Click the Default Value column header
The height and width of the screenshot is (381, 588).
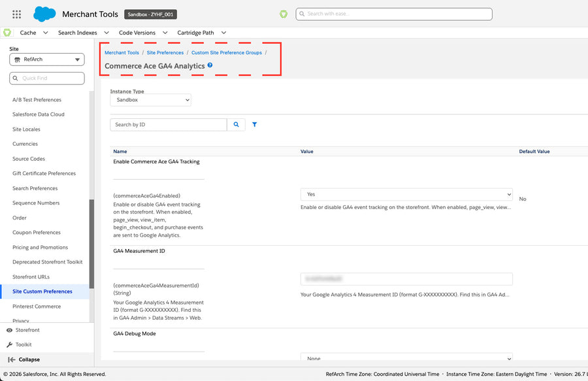534,152
